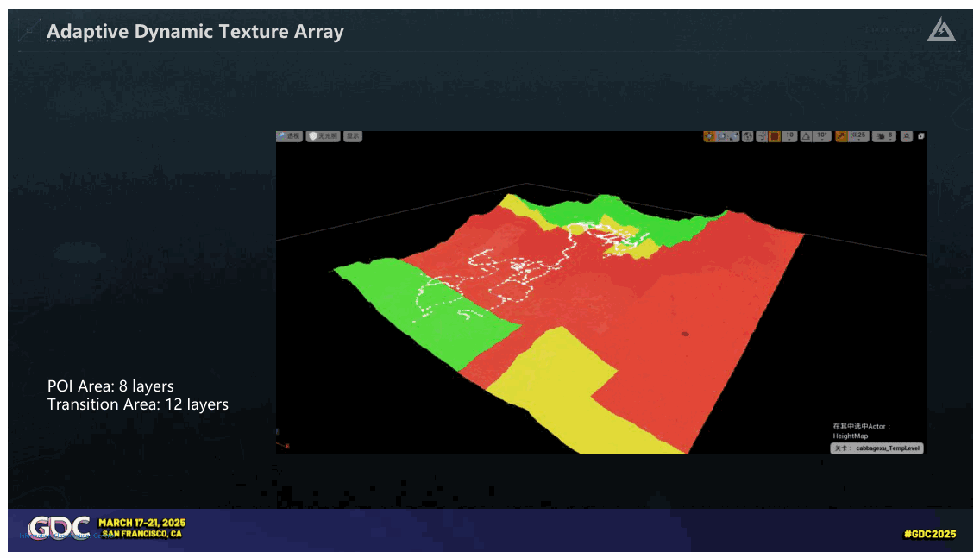Screen dimensions: 980x558
Task: Toggle grid snapping for translation
Action: pyautogui.click(x=775, y=136)
